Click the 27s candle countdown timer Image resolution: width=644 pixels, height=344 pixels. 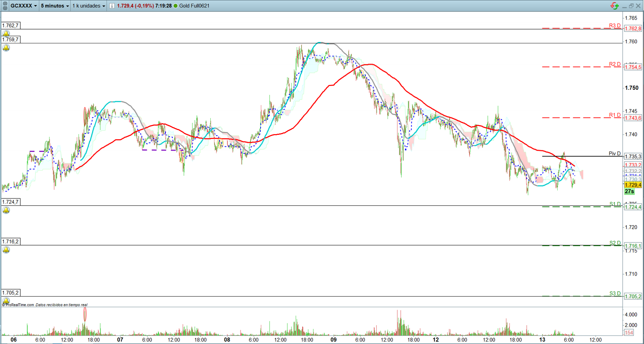[x=630, y=191]
